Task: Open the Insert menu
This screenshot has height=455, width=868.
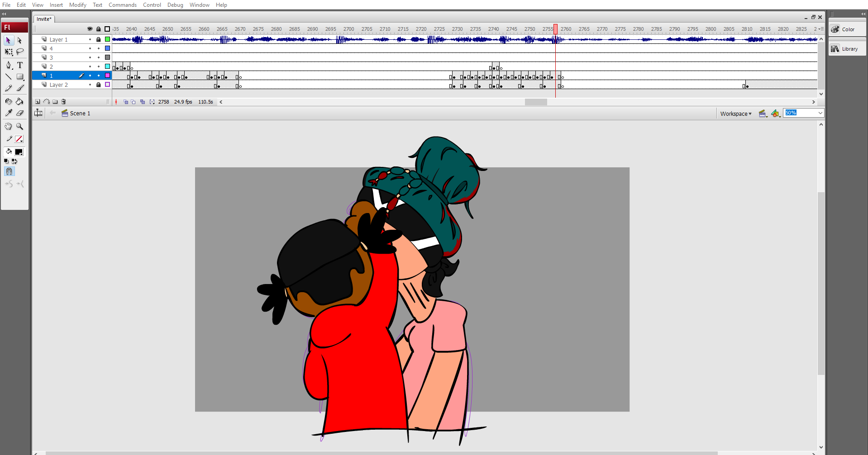Action: tap(56, 5)
